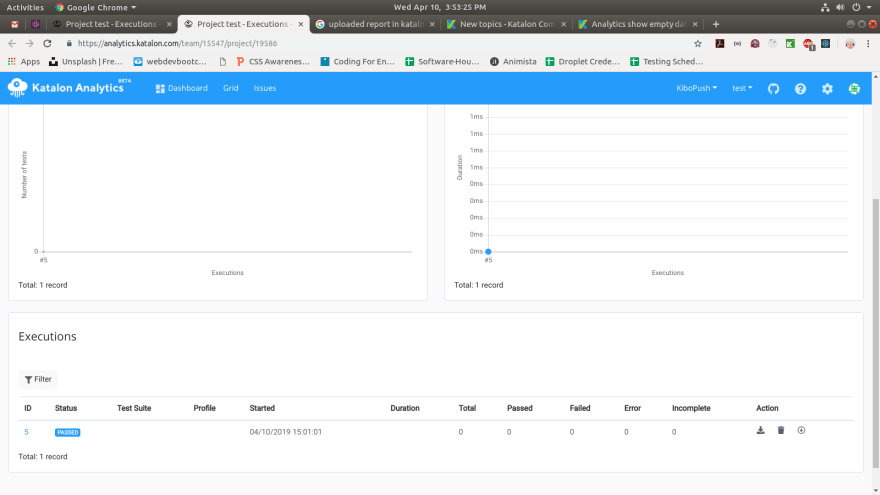Go to the Dashboard menu item
The height and width of the screenshot is (495, 880).
coord(182,88)
